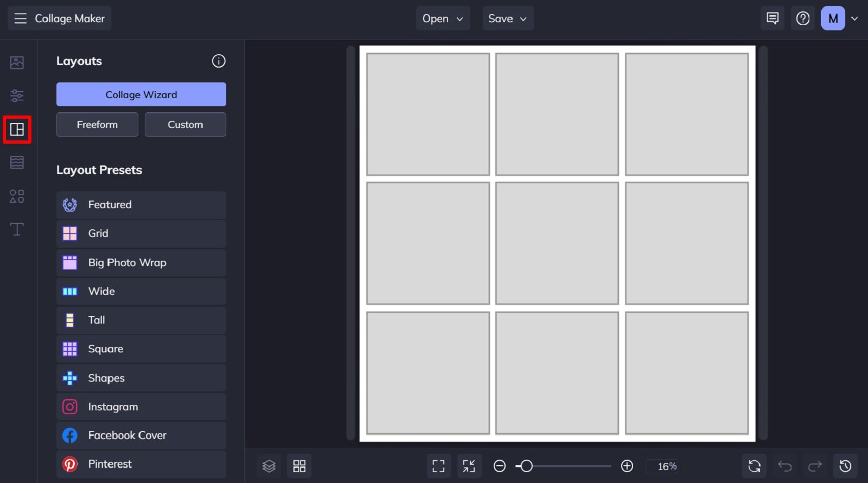Image resolution: width=868 pixels, height=483 pixels.
Task: Click the zoom slider handle
Action: click(x=526, y=466)
